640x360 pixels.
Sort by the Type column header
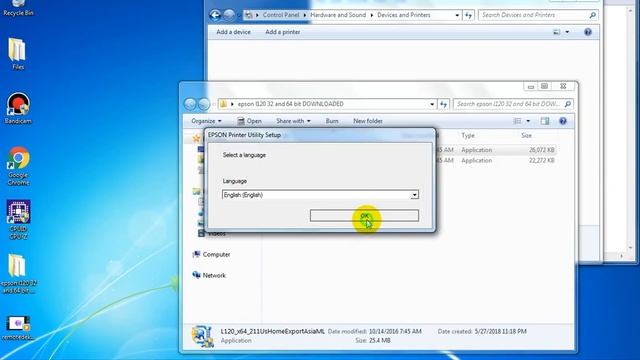click(468, 135)
